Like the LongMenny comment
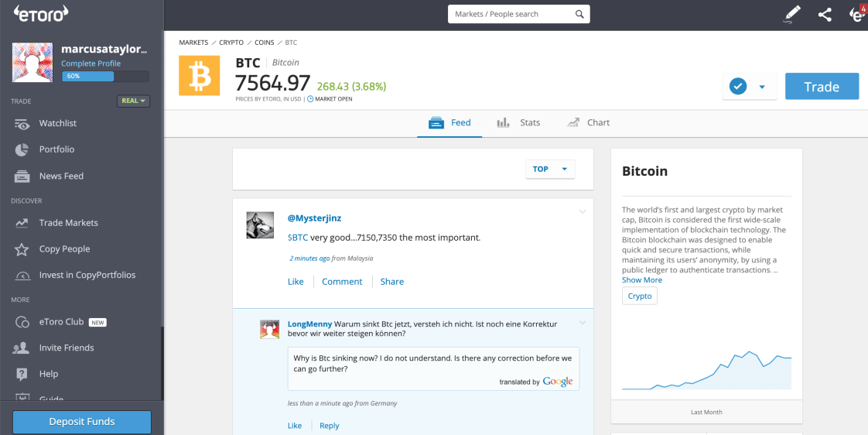Viewport: 868px width, 435px height. [x=295, y=426]
